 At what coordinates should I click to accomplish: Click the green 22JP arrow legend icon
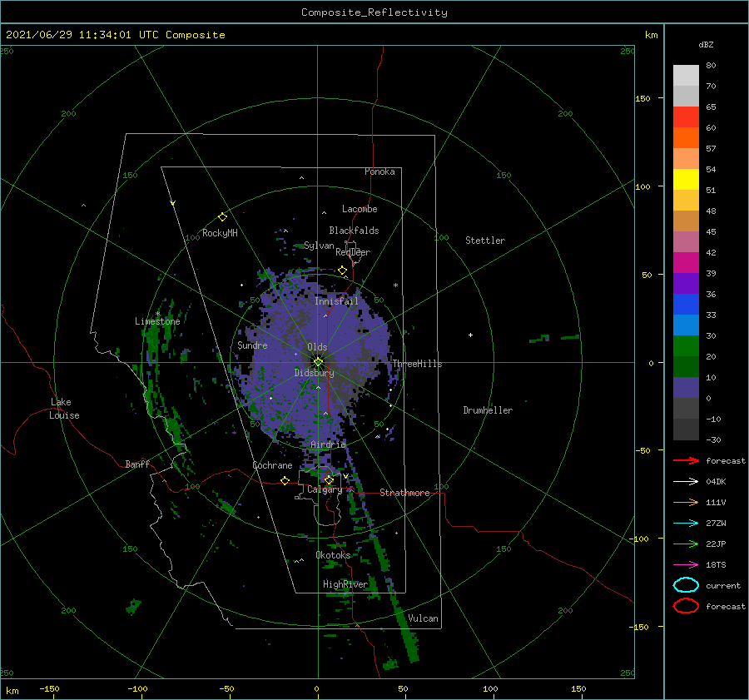pos(686,544)
